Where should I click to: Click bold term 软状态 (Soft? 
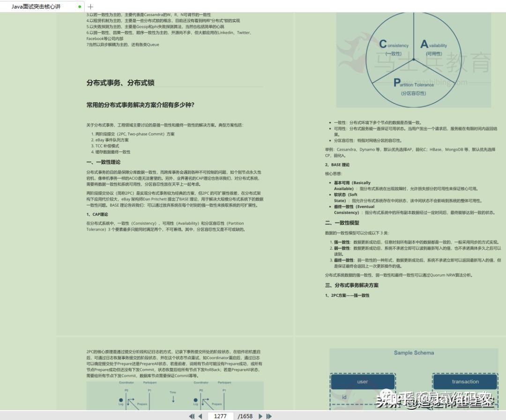click(x=346, y=195)
